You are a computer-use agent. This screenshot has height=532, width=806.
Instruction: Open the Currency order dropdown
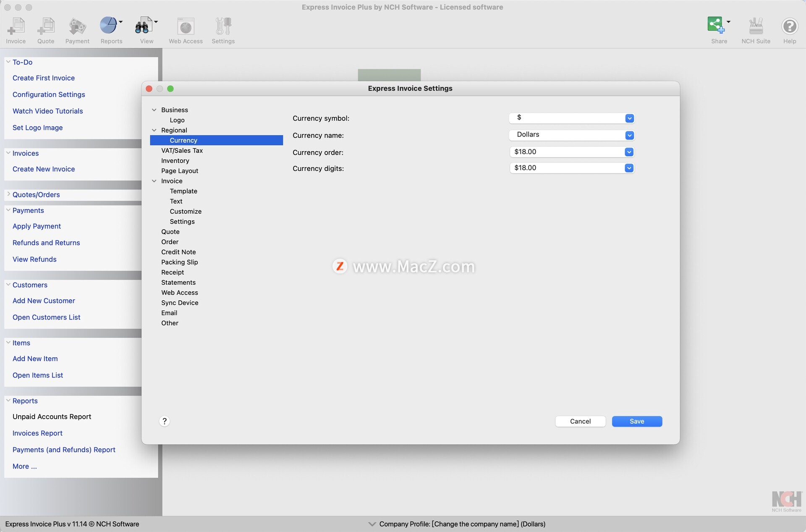click(629, 152)
